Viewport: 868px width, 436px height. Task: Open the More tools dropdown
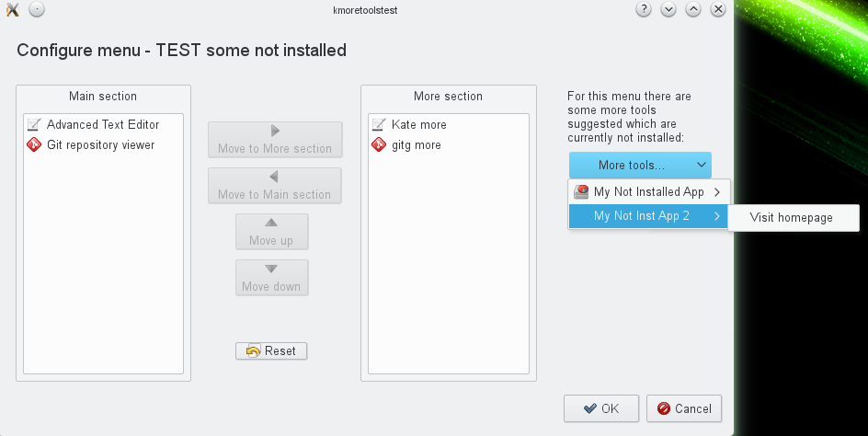tap(640, 166)
